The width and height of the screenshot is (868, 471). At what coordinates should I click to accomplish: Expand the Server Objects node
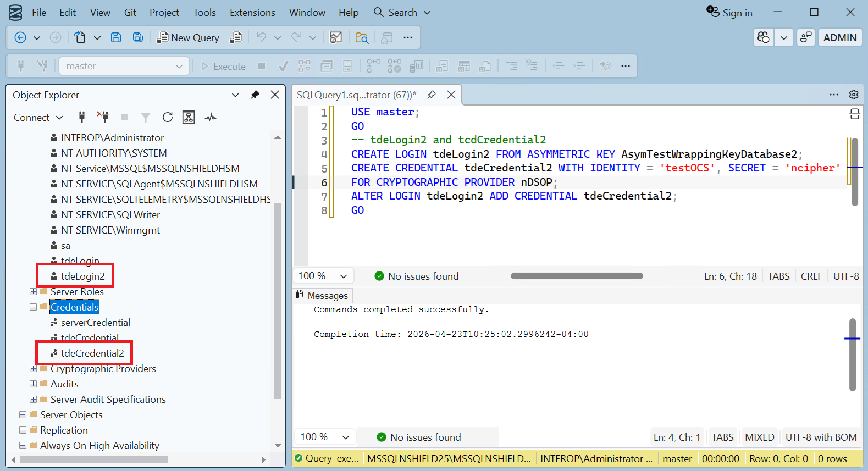click(x=23, y=415)
